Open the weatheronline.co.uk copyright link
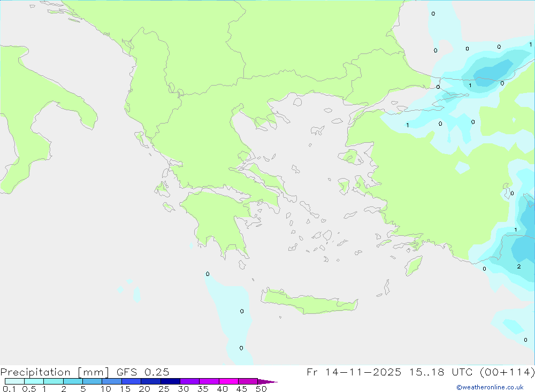 (490, 387)
